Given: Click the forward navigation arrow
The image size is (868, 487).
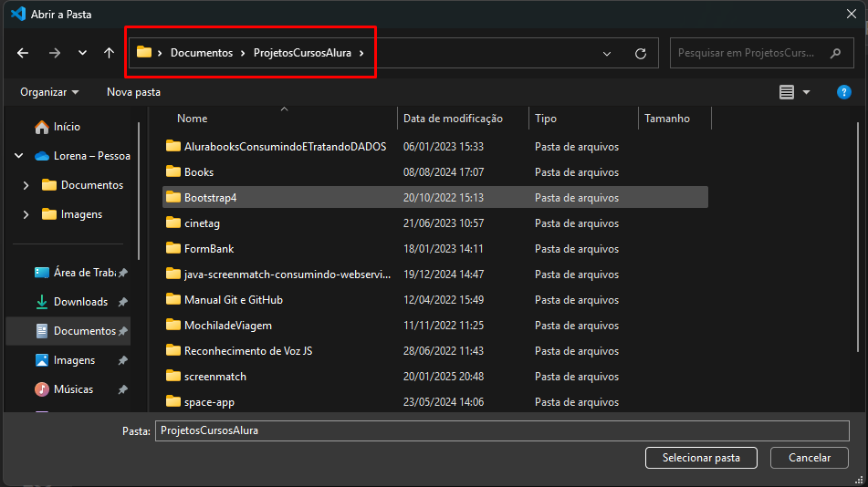Looking at the screenshot, I should [54, 53].
